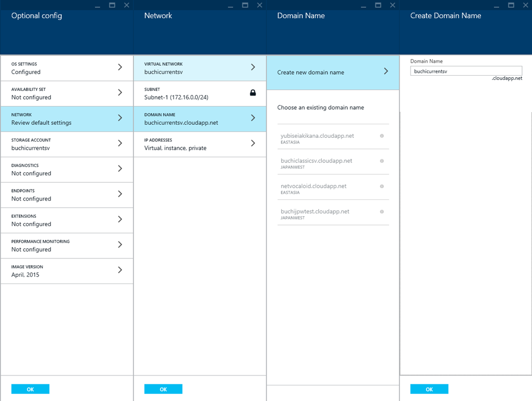The width and height of the screenshot is (532, 401).
Task: Close the Optional config blade
Action: click(127, 5)
